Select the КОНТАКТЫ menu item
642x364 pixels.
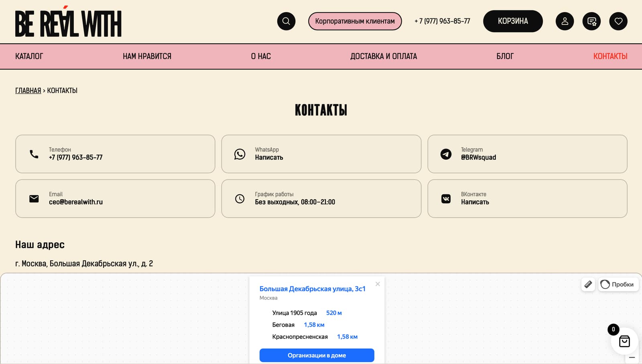coord(610,56)
